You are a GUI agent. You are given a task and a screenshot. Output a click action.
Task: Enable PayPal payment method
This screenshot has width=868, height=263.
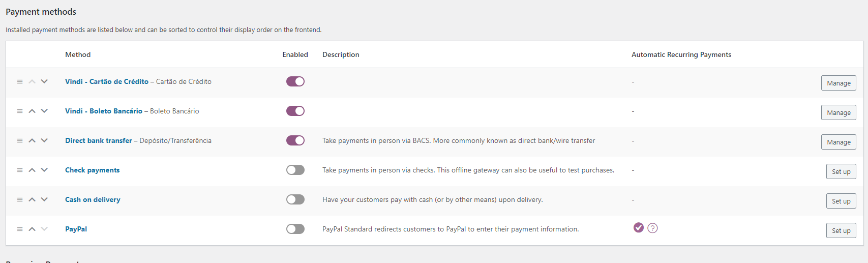tap(295, 229)
